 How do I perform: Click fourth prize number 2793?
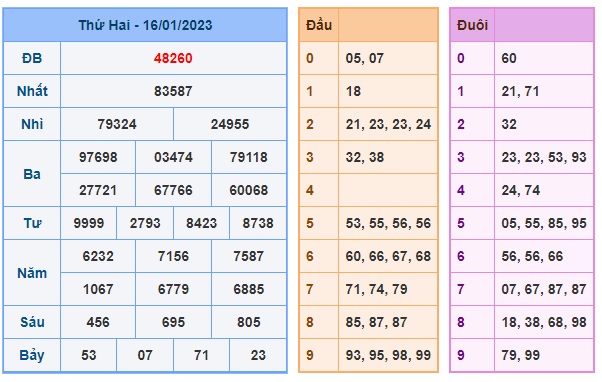coord(145,223)
